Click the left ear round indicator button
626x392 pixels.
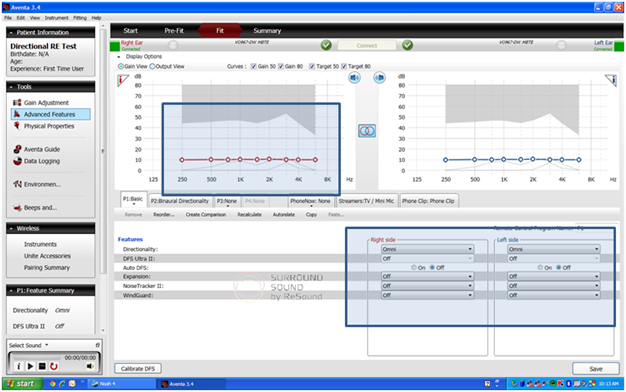(x=561, y=45)
